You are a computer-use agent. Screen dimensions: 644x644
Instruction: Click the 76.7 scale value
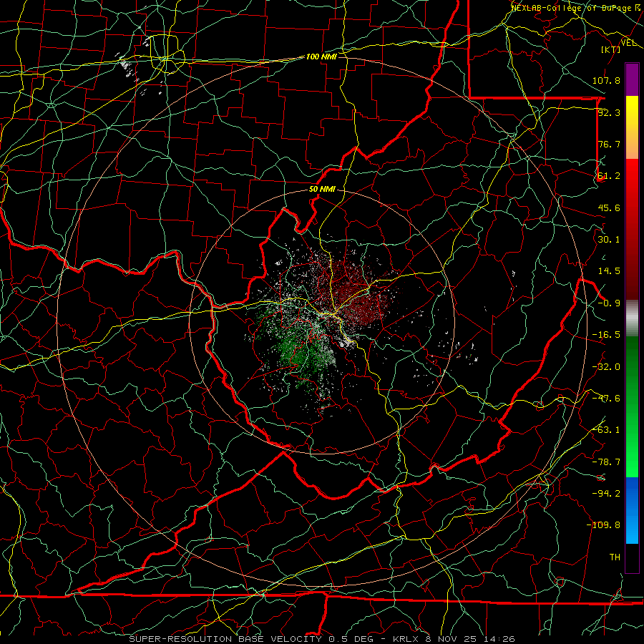tap(609, 144)
